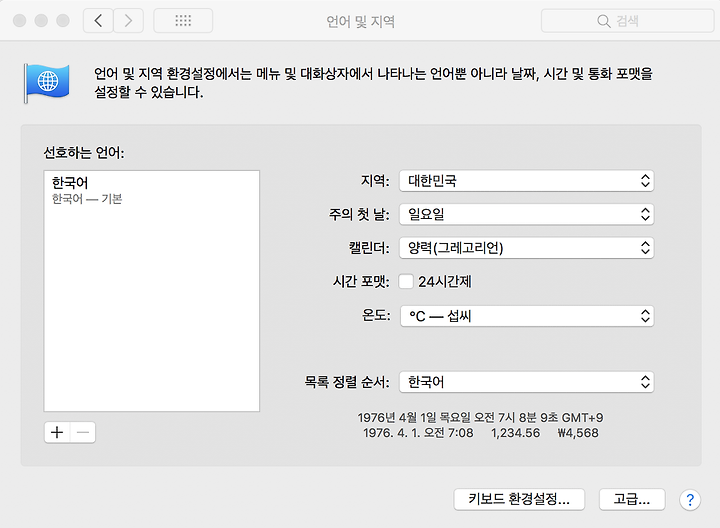Go back with the left chevron button
Image resolution: width=720 pixels, height=528 pixels.
click(98, 21)
